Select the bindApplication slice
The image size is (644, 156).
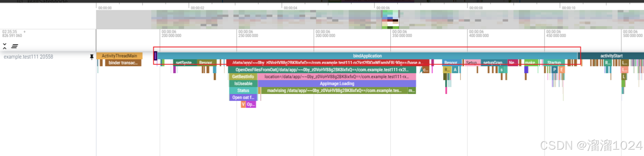[x=367, y=56]
